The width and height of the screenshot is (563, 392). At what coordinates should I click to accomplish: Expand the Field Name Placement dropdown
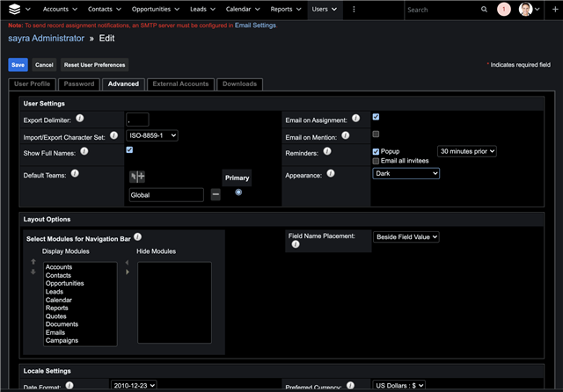click(406, 236)
